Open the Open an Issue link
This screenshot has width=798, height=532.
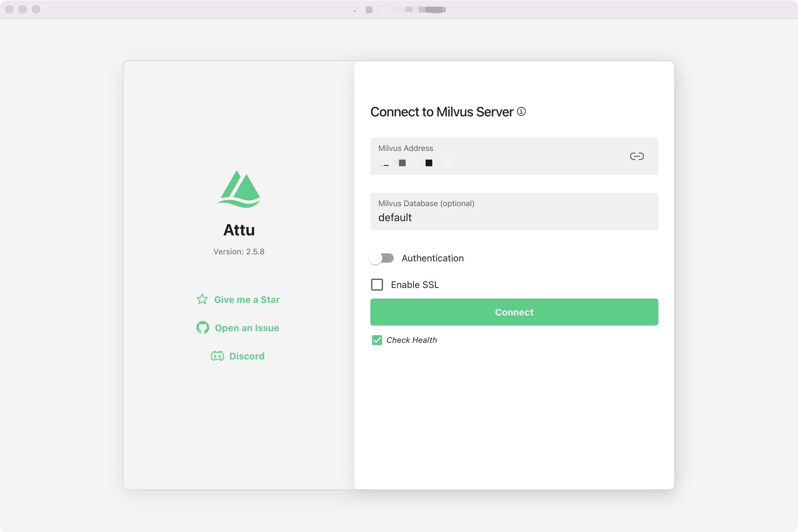tap(247, 328)
